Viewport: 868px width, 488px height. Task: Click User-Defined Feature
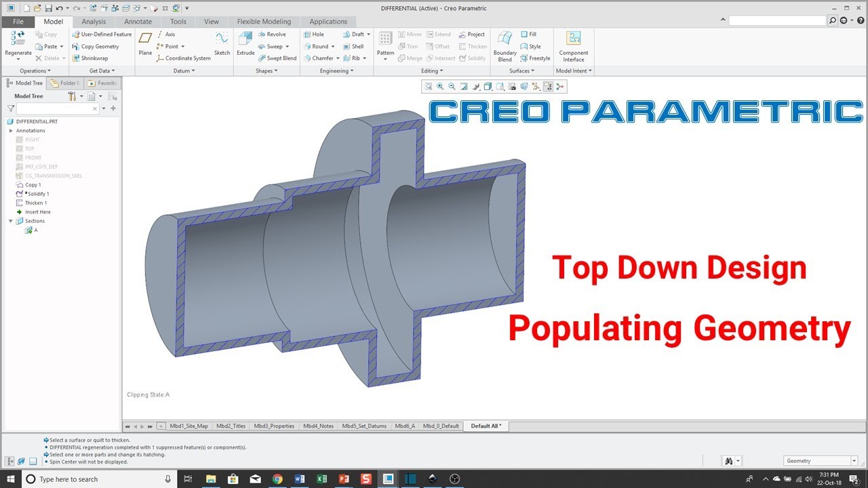pyautogui.click(x=102, y=35)
